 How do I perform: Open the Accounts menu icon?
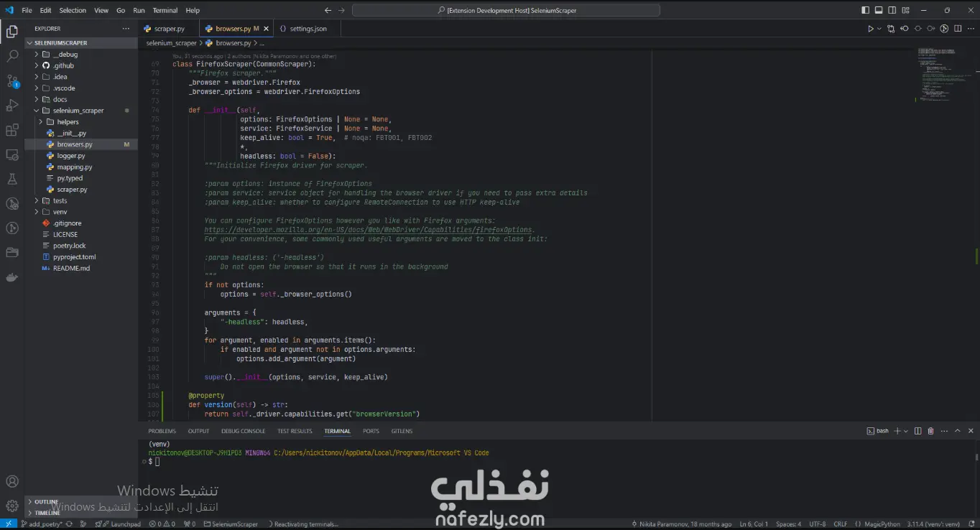(x=12, y=482)
